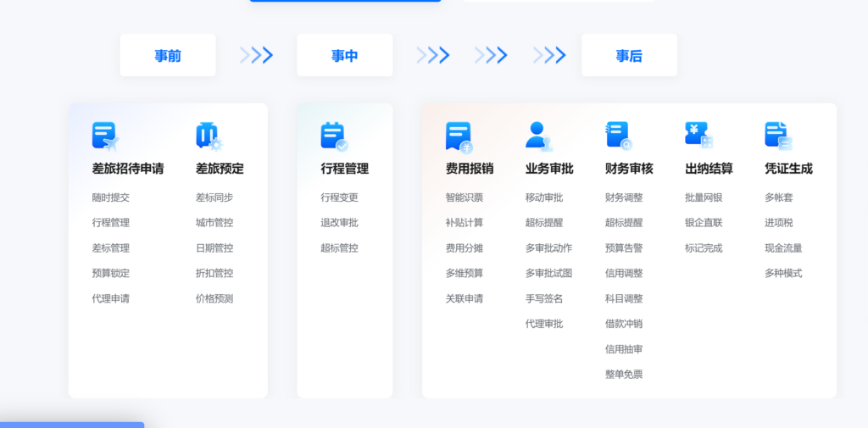Select the 事后 stage tab
868x428 pixels.
click(x=629, y=56)
